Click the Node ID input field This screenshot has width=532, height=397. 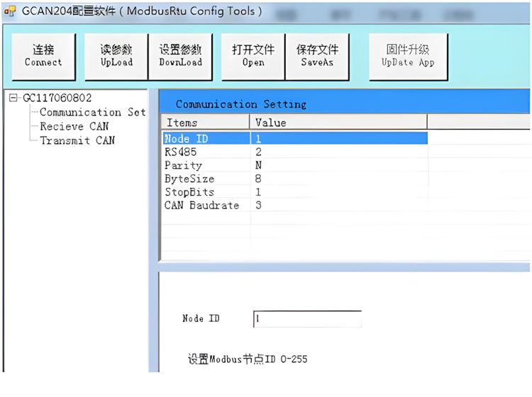click(306, 319)
